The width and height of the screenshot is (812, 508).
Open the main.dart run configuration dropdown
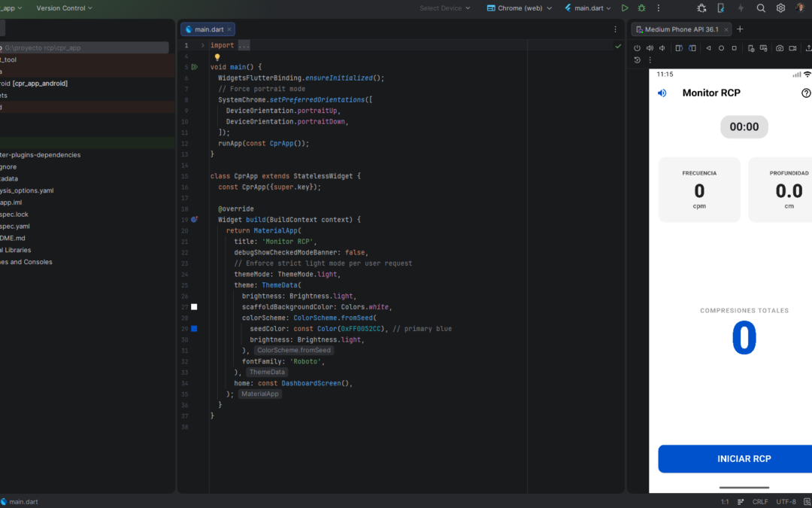click(588, 8)
